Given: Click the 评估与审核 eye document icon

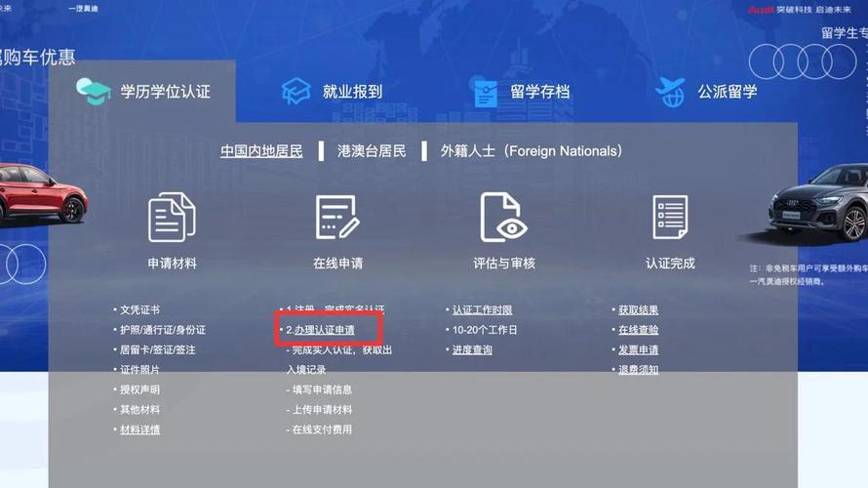Looking at the screenshot, I should click(x=503, y=217).
